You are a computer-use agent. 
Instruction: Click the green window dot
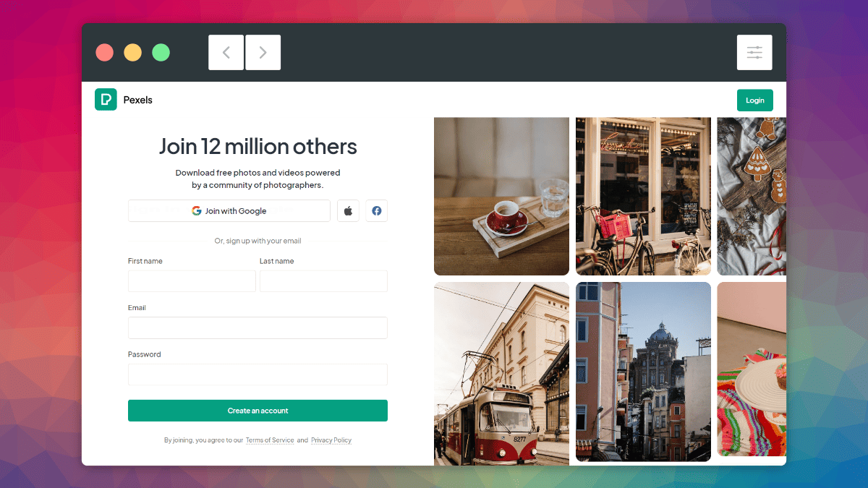coord(161,52)
